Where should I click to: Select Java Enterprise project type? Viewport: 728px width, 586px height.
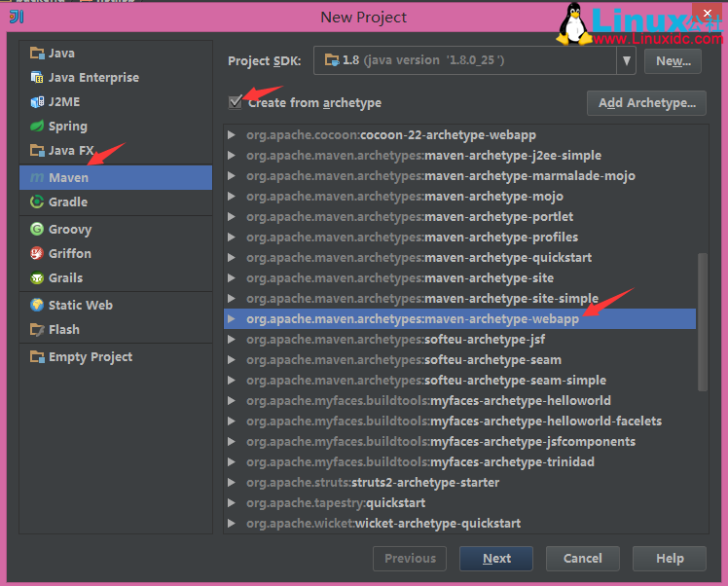[x=116, y=77]
